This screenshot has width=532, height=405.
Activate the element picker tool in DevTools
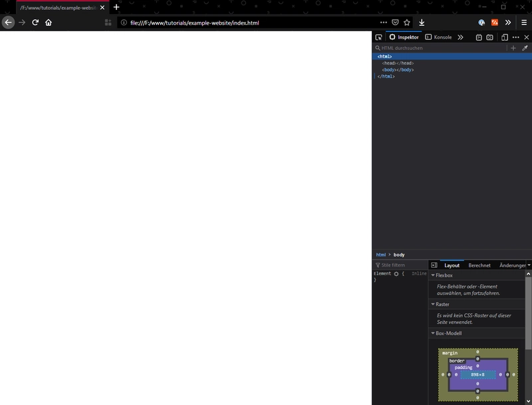(378, 37)
